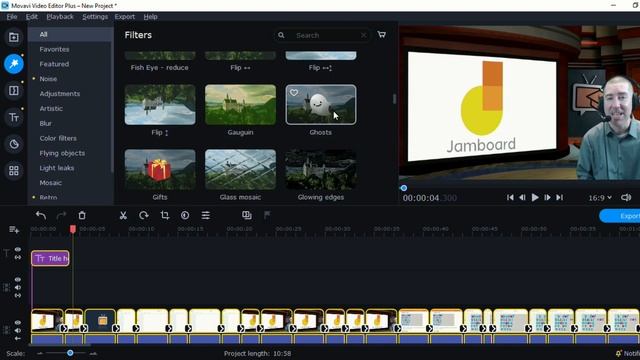Open the Transition wizard icon
Screen dimensions: 640x360
point(247,215)
